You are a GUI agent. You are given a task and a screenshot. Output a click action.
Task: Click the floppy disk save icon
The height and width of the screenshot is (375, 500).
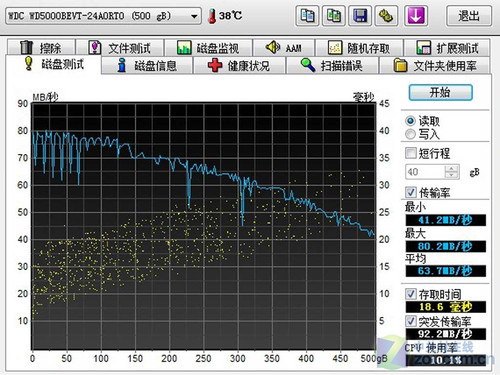(360, 16)
